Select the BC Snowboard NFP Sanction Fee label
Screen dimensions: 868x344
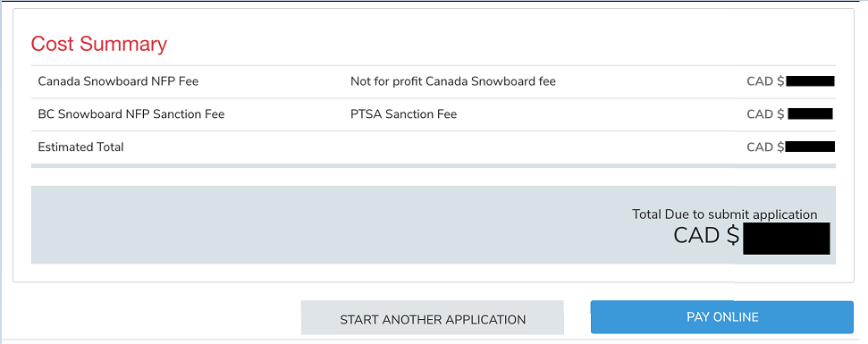[131, 114]
